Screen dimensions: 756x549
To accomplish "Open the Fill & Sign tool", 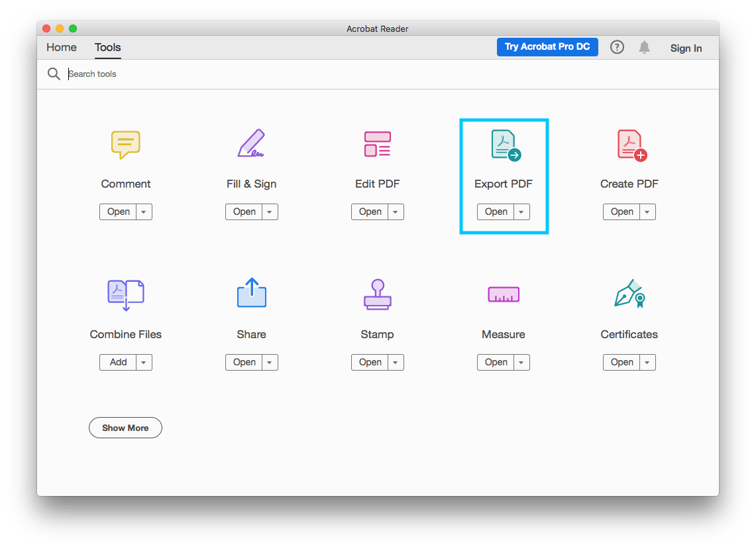I will click(244, 212).
